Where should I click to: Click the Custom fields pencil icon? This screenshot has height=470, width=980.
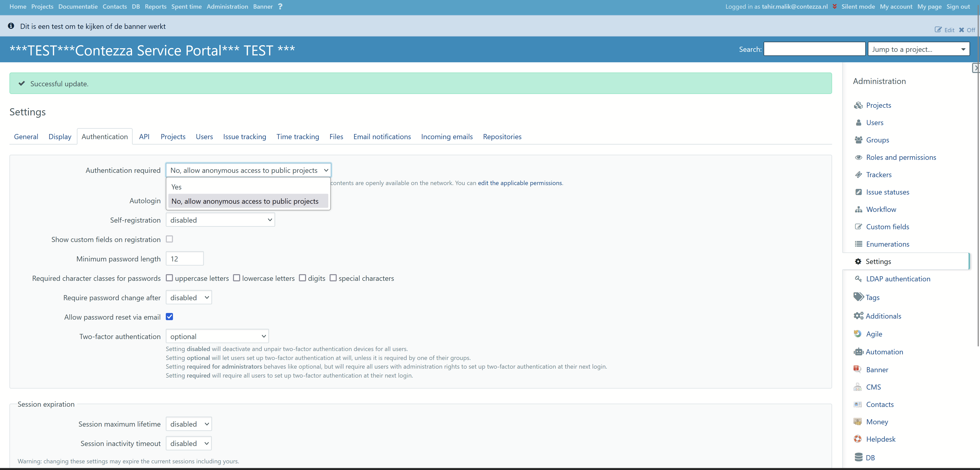[858, 227]
